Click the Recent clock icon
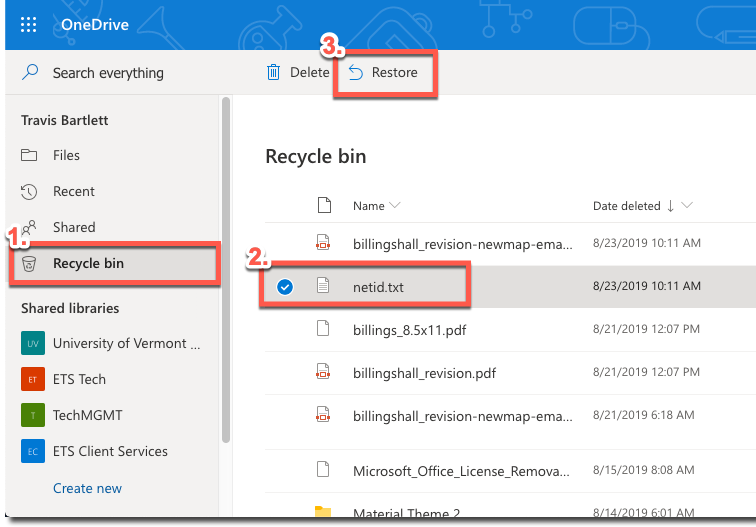 coord(29,191)
